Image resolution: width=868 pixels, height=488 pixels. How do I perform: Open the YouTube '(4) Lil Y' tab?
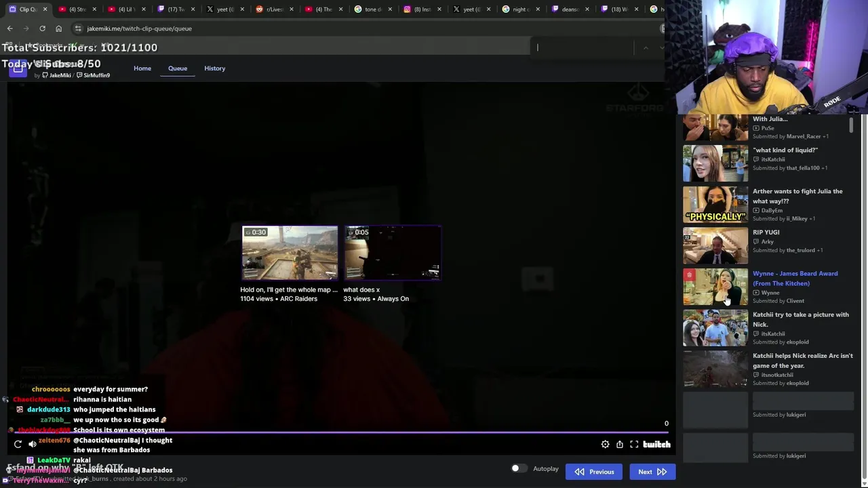pos(126,9)
